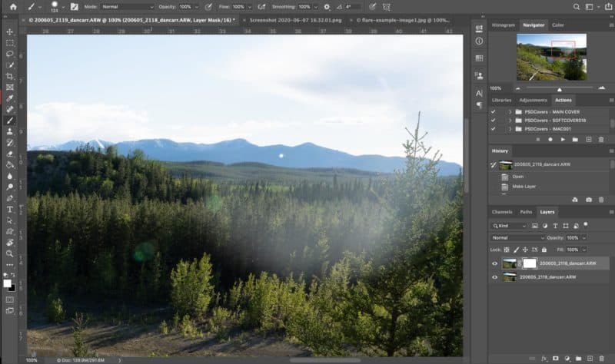615x364 pixels.
Task: Open the Brush Preset picker arrow
Action: (x=63, y=7)
